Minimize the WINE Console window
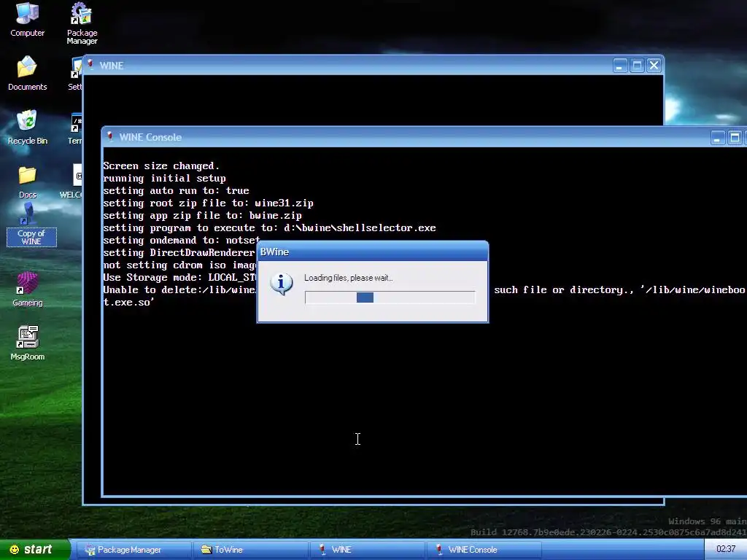Image resolution: width=747 pixels, height=560 pixels. coord(717,138)
